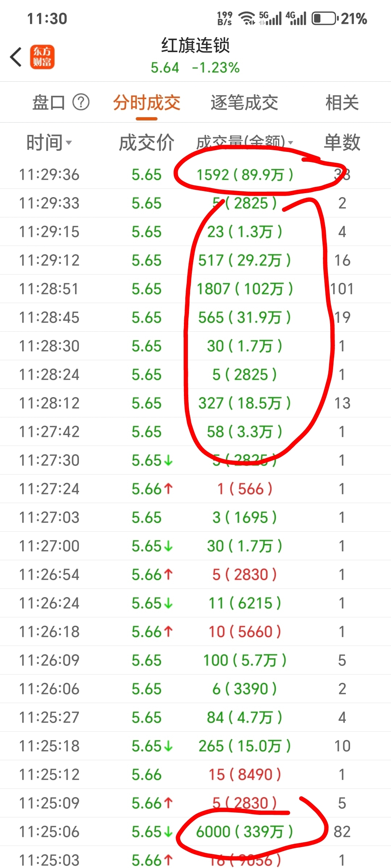This screenshot has width=391, height=868.
Task: Select the 11:25:03 row time
Action: [49, 860]
